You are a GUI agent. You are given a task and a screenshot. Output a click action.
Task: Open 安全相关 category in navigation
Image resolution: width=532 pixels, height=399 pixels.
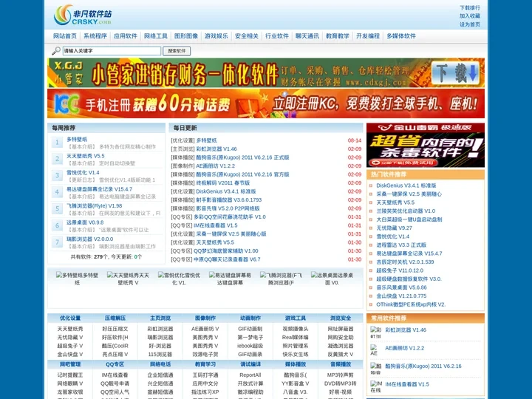point(247,36)
